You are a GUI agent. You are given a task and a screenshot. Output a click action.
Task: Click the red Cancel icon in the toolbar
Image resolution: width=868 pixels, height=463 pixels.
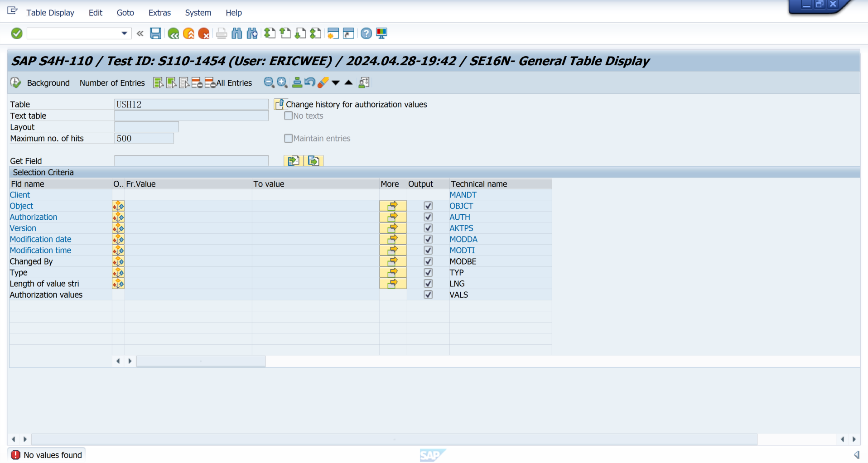pyautogui.click(x=204, y=34)
